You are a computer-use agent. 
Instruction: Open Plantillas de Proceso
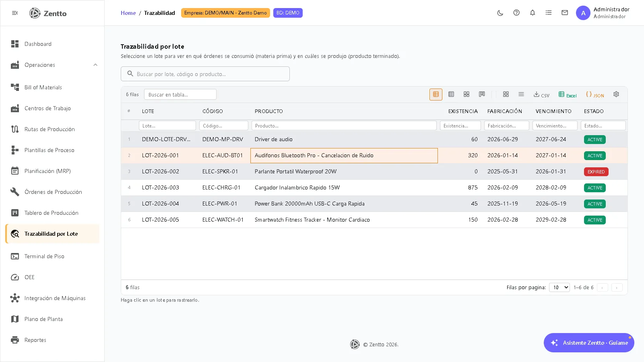(x=52, y=150)
